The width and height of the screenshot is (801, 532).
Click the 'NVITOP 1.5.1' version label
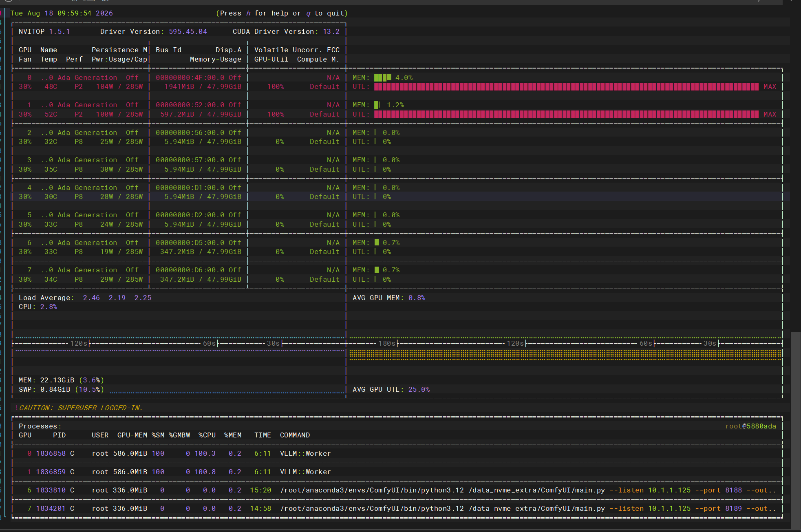[44, 32]
